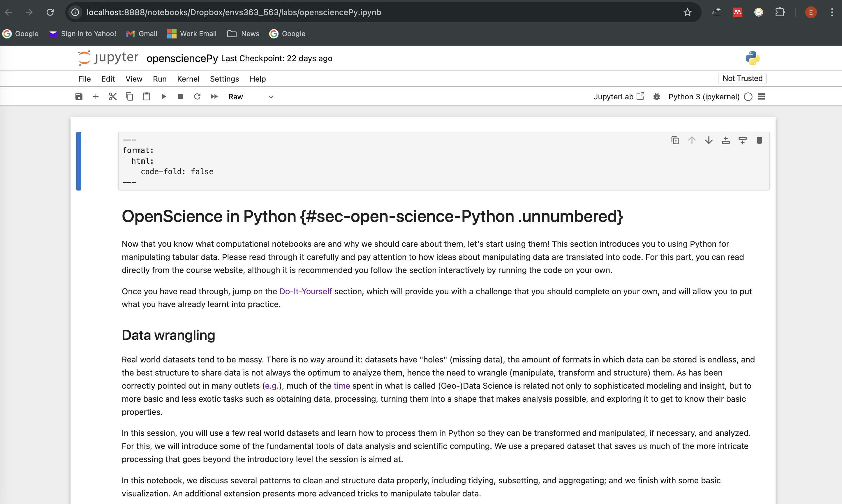
Task: Open the Settings menu
Action: tap(224, 79)
